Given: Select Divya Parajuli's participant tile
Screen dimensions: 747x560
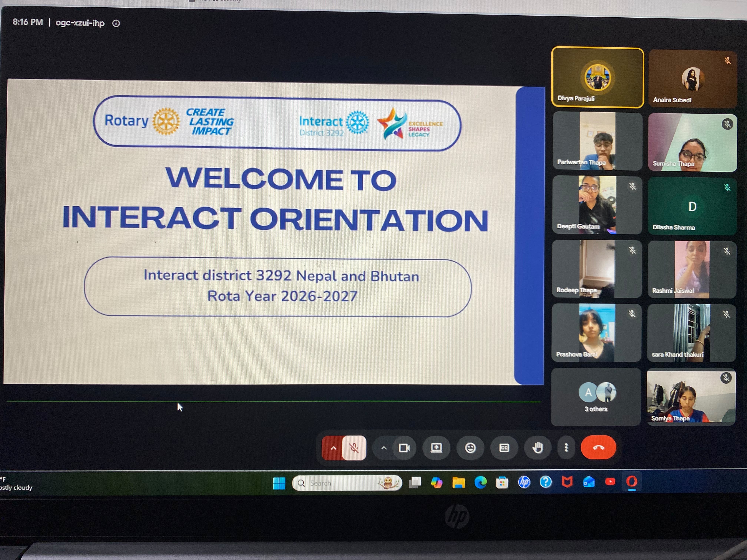Looking at the screenshot, I should pyautogui.click(x=597, y=77).
